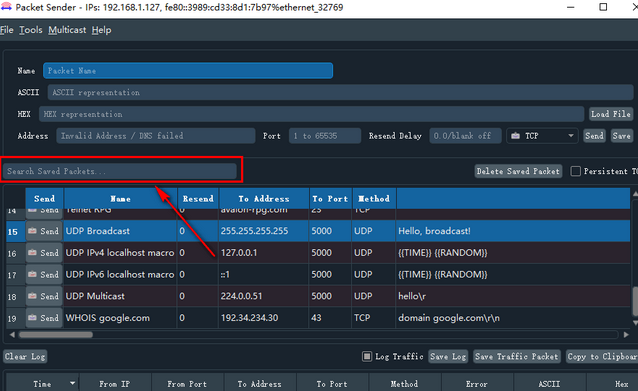
Task: Toggle the Persistent TCP checkbox
Action: 575,171
